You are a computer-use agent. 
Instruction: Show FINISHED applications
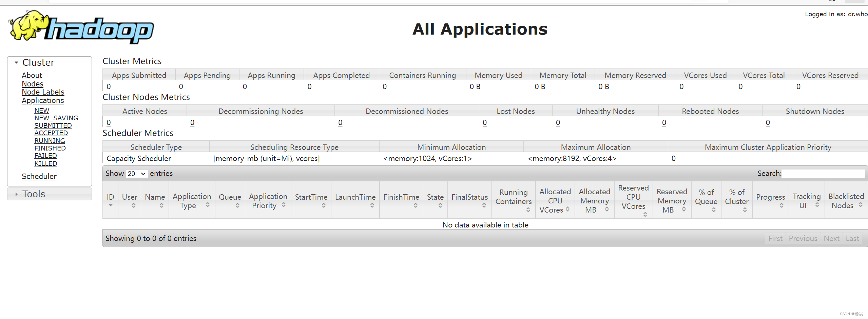(50, 148)
